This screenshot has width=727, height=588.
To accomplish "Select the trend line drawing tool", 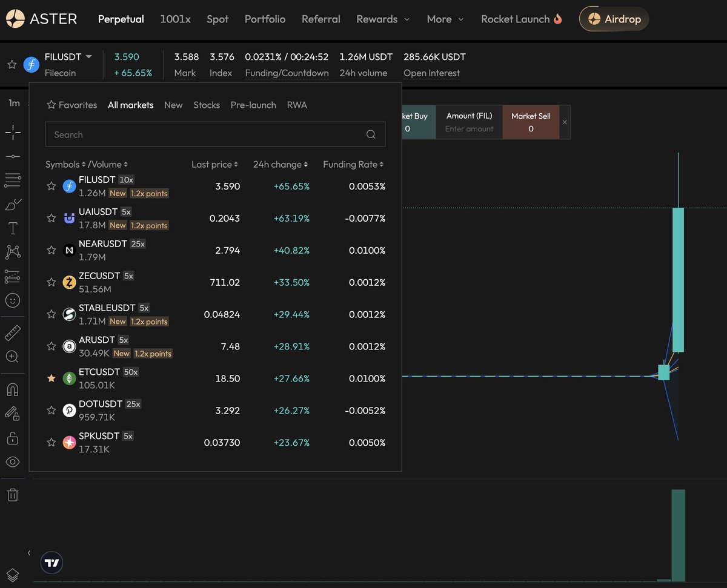I will [x=13, y=156].
